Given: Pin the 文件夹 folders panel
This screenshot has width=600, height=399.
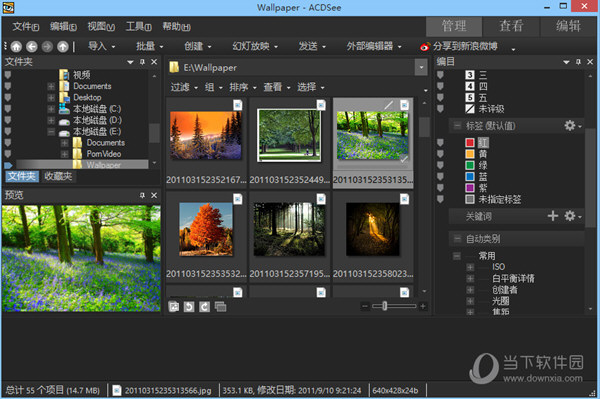Looking at the screenshot, I should click(142, 62).
